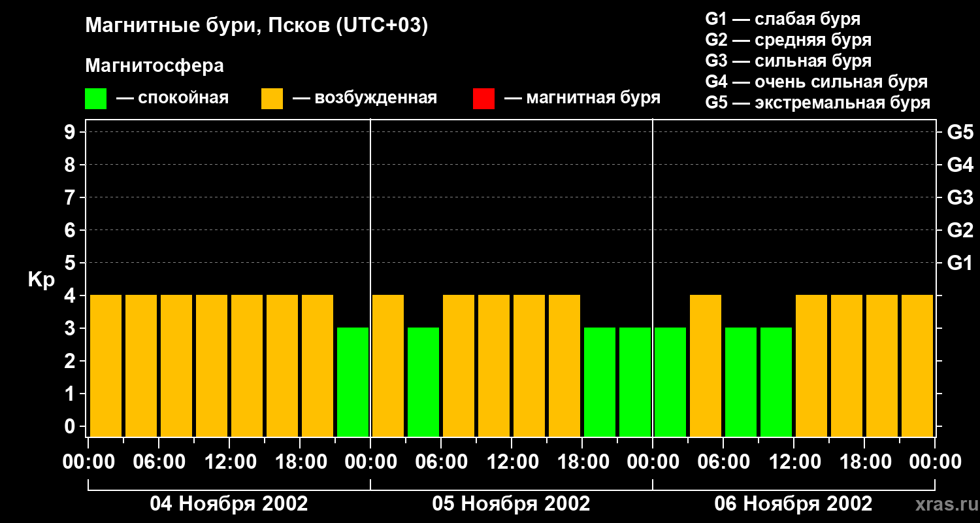
Task: Select the '04 Ноября 2002' date label
Action: tap(229, 504)
